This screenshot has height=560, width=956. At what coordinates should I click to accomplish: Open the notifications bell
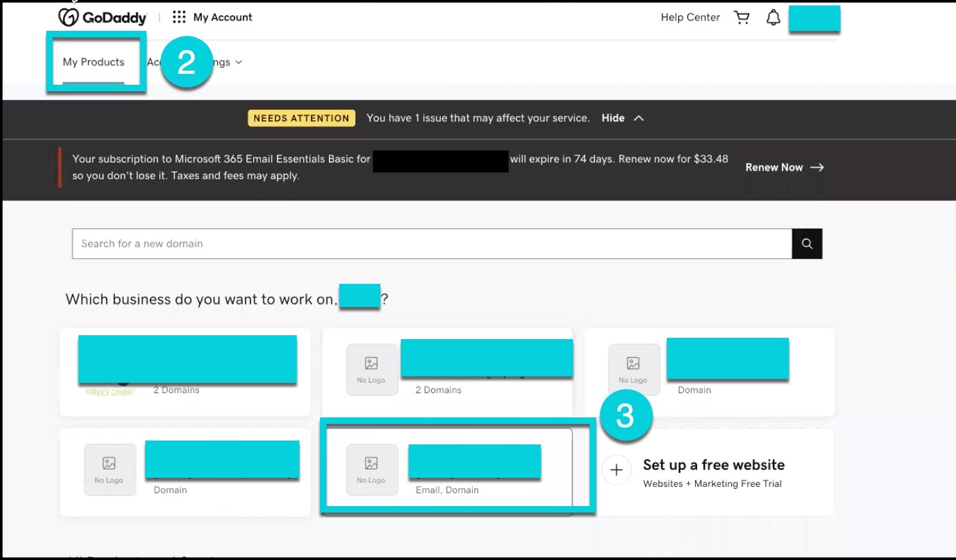(773, 17)
